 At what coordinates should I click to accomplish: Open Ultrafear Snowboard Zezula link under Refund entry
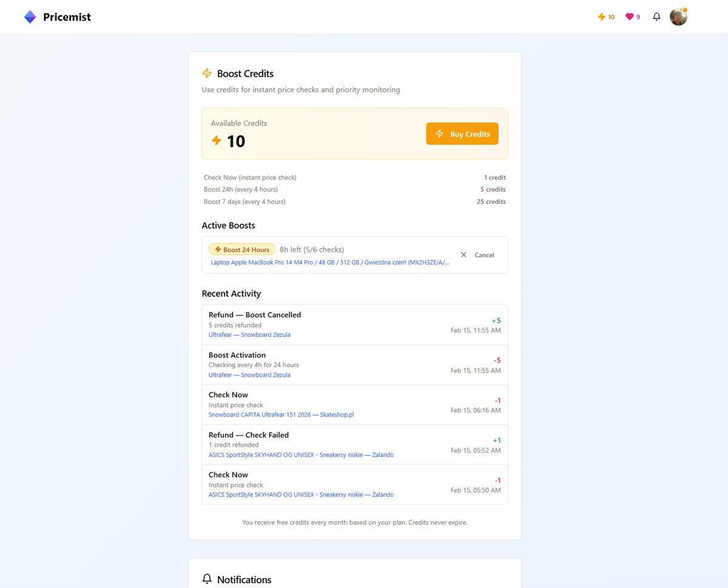point(249,334)
